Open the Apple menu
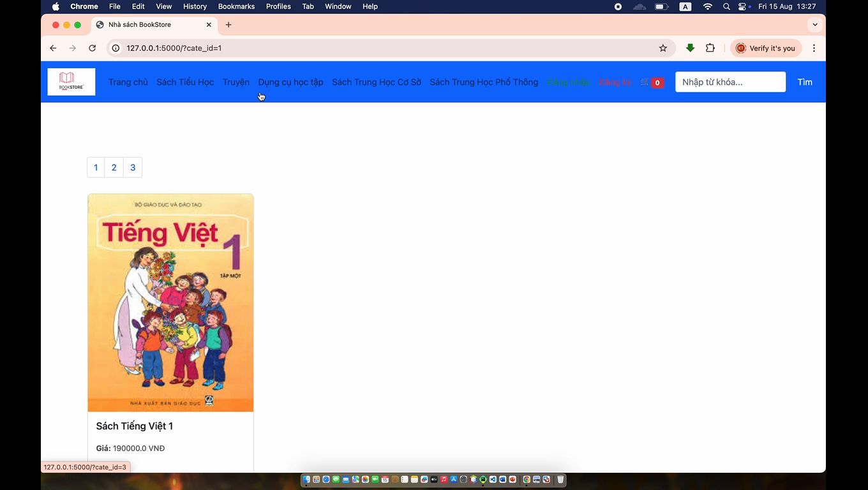This screenshot has height=490, width=868. [x=56, y=6]
